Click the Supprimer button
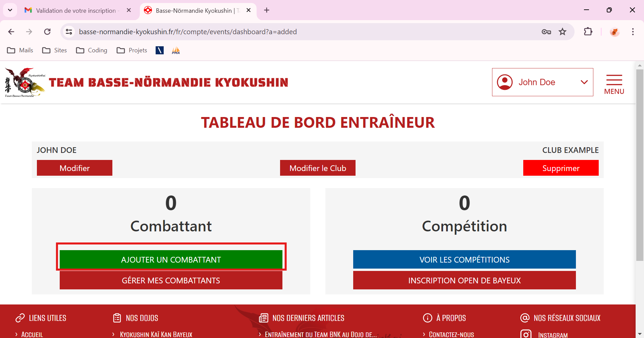This screenshot has height=338, width=644. [560, 168]
